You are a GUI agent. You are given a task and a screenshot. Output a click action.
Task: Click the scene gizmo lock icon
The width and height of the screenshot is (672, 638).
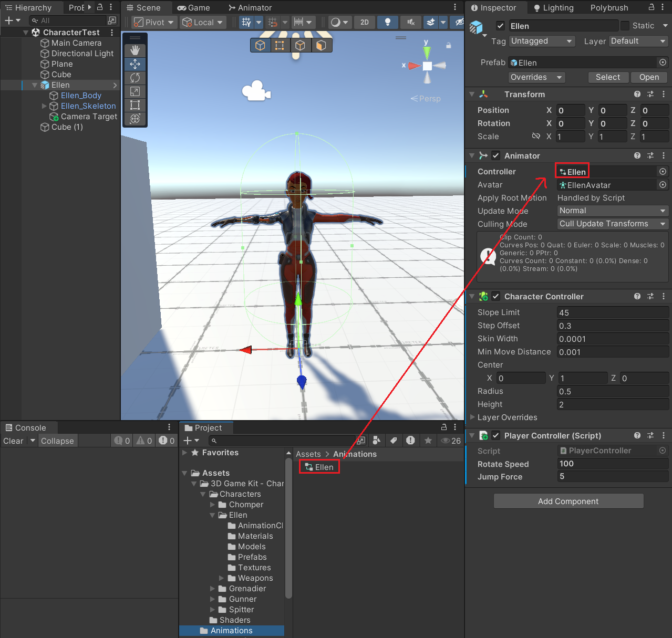point(449,46)
